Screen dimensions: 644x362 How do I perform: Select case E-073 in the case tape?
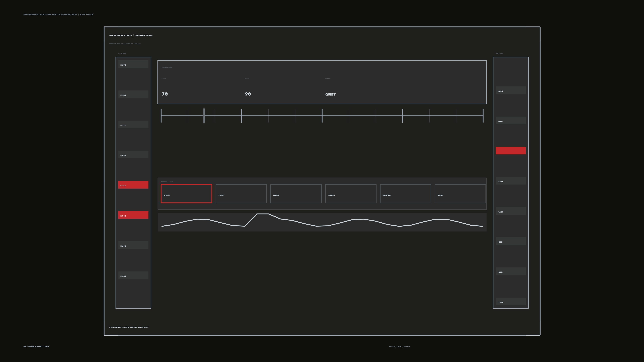tap(133, 64)
